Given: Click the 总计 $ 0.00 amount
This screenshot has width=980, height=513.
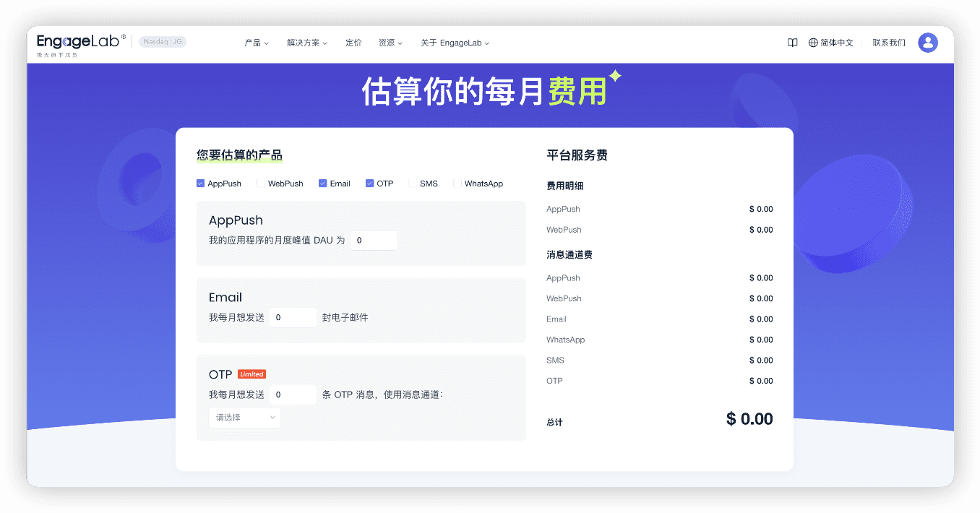Looking at the screenshot, I should pos(749,419).
